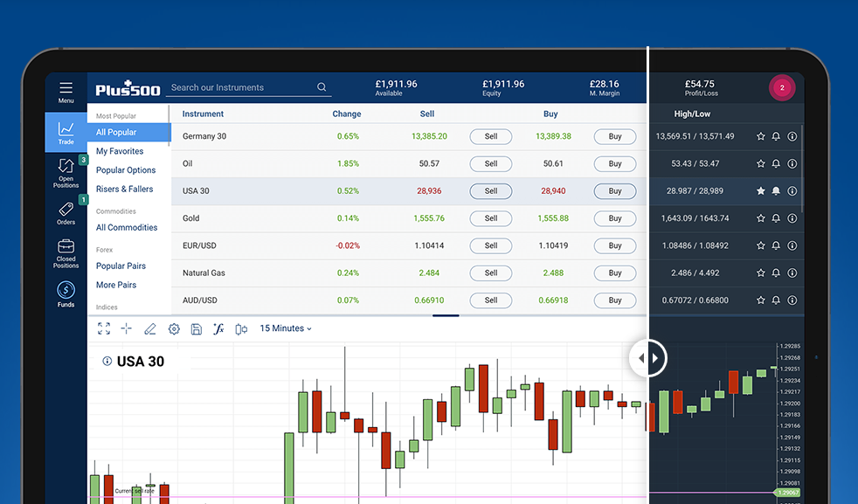Expand chart to fullscreen view
This screenshot has height=504, width=858.
pyautogui.click(x=104, y=328)
